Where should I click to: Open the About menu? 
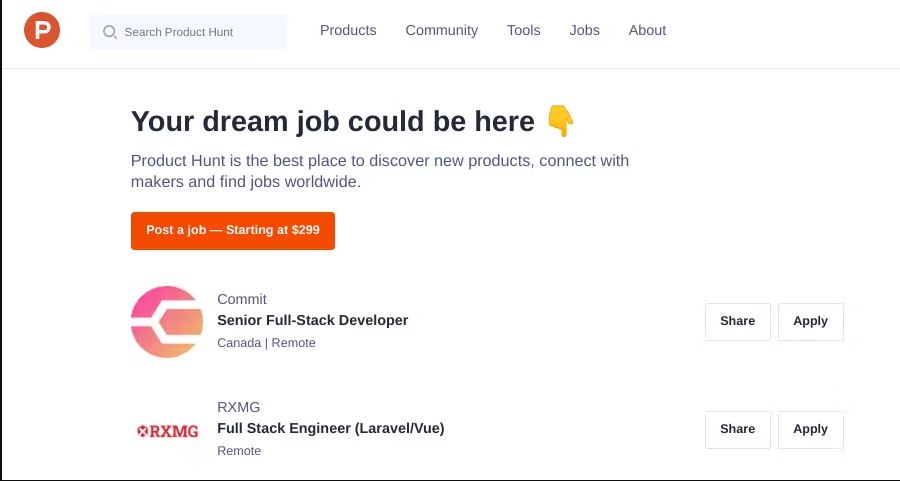click(647, 30)
